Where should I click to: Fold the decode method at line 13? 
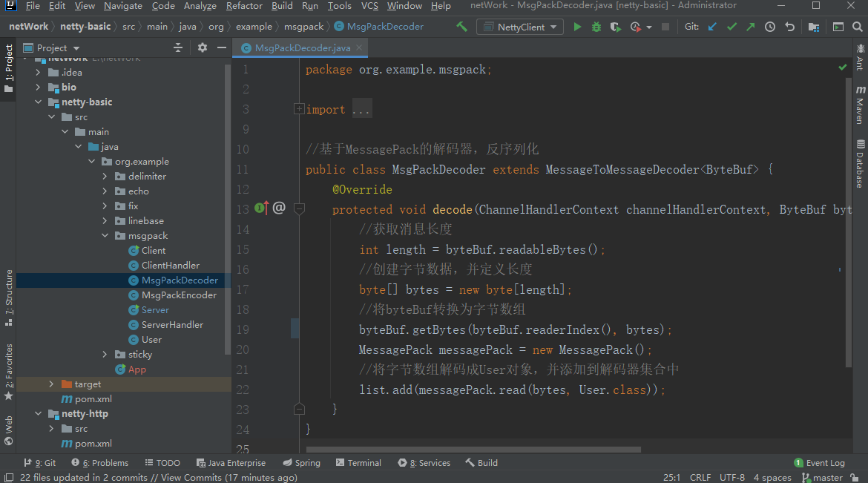[x=299, y=208]
